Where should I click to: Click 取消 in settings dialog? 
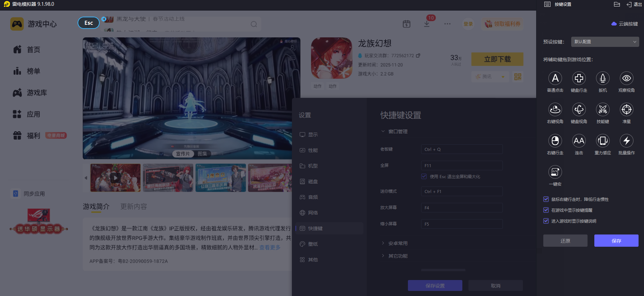pyautogui.click(x=496, y=286)
